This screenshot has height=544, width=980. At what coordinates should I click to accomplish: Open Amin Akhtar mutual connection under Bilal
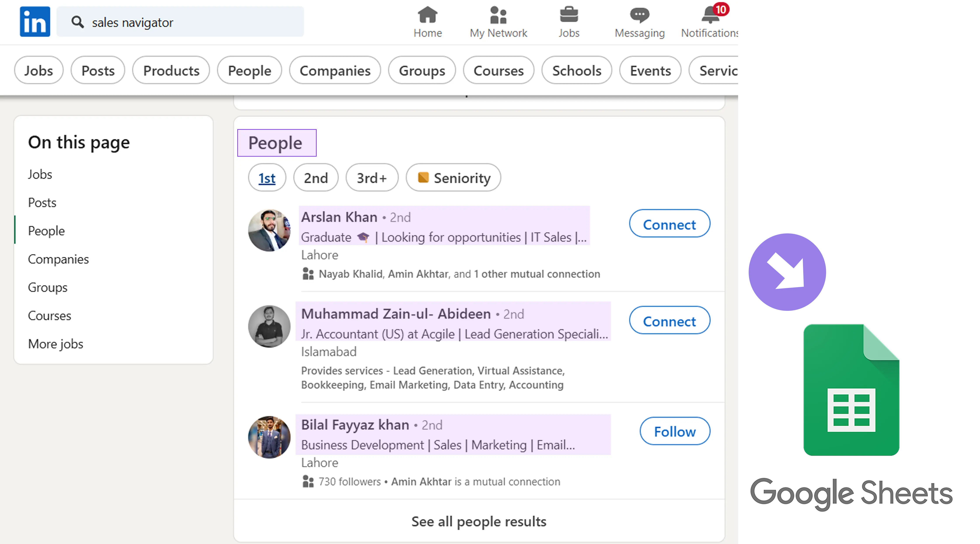[x=421, y=482]
